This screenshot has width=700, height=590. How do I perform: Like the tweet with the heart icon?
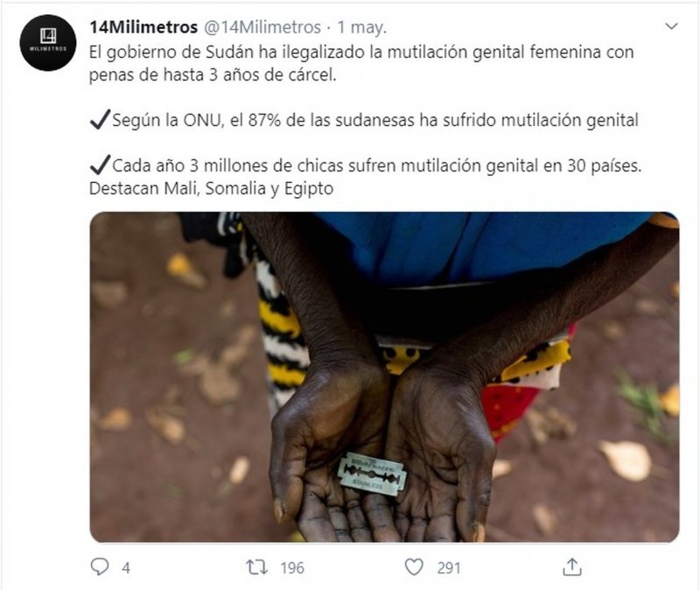[x=413, y=567]
